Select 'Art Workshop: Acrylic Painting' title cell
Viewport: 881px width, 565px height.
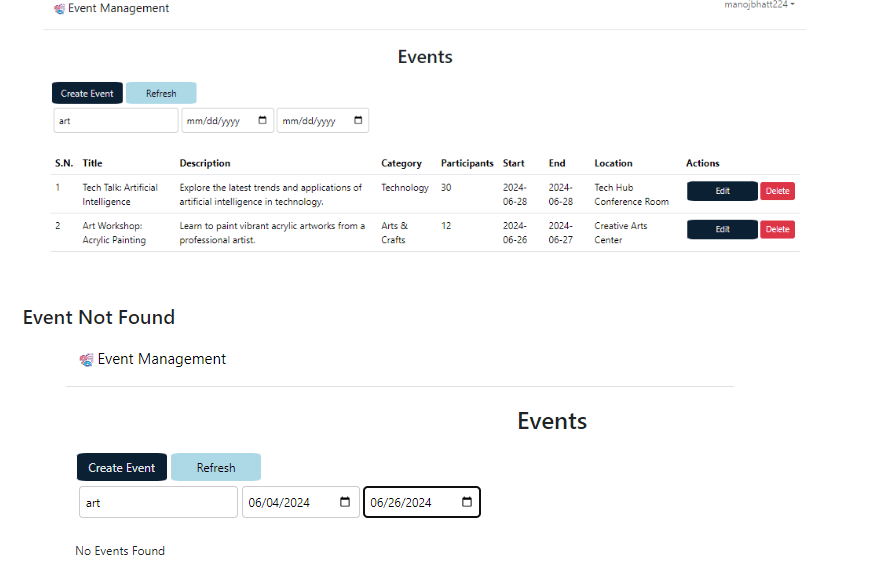114,233
